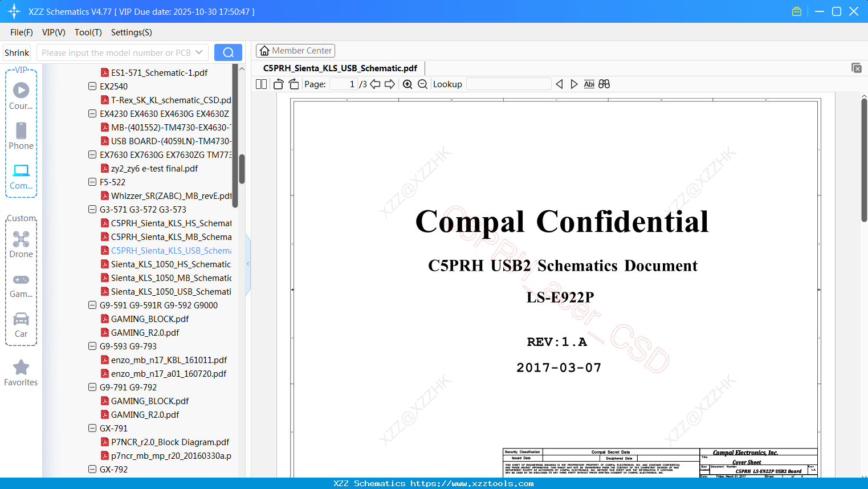Collapse the EX2540 folder
The height and width of the screenshot is (489, 868).
coord(92,86)
